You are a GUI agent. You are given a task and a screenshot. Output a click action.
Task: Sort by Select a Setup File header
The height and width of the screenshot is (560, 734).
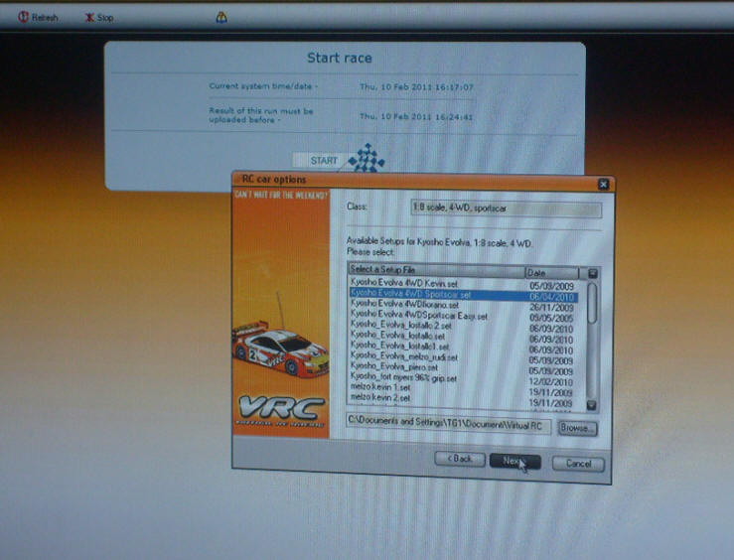pyautogui.click(x=435, y=271)
